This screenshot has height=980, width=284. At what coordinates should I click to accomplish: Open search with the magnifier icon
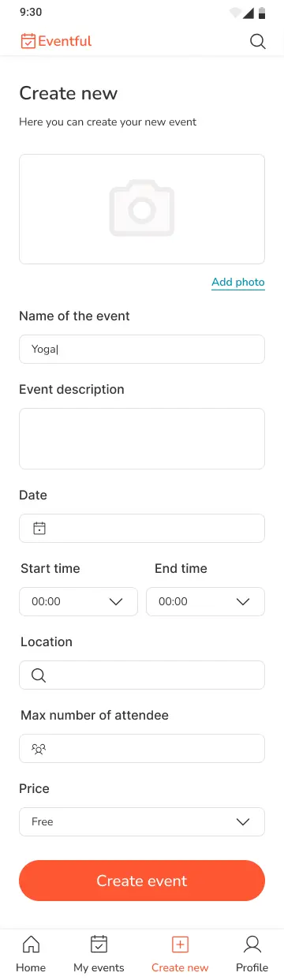pyautogui.click(x=257, y=41)
